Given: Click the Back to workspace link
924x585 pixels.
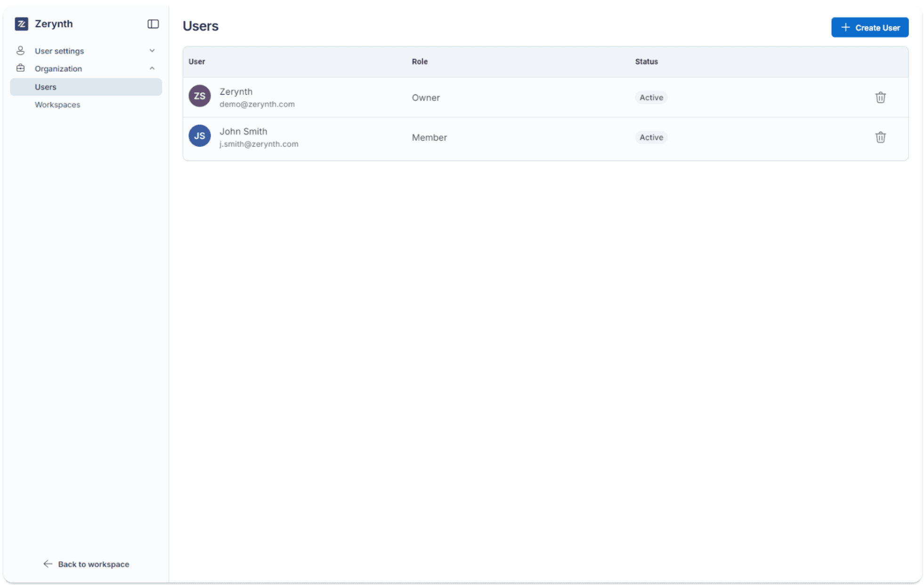Looking at the screenshot, I should coord(93,564).
